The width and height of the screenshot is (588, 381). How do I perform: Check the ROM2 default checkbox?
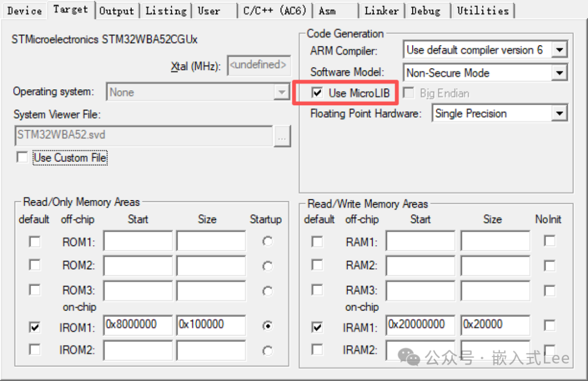[34, 265]
